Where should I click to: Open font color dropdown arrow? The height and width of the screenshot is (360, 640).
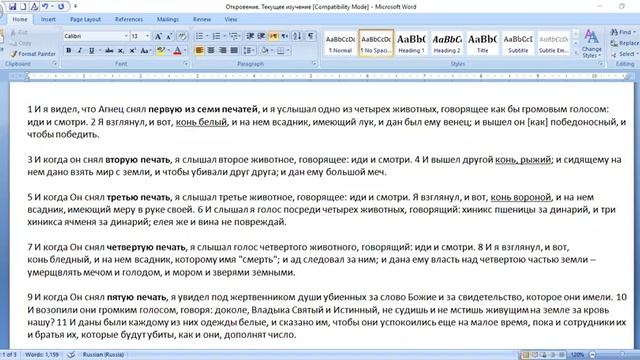pos(185,51)
